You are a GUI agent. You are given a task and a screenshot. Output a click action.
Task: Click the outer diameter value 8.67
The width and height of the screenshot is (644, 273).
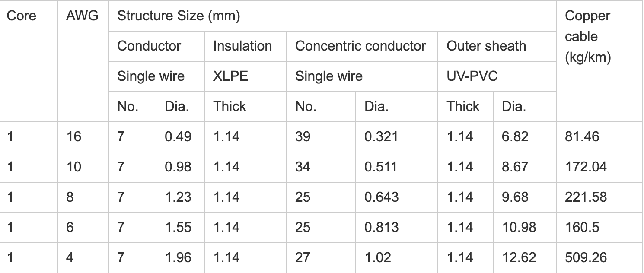[x=515, y=167]
